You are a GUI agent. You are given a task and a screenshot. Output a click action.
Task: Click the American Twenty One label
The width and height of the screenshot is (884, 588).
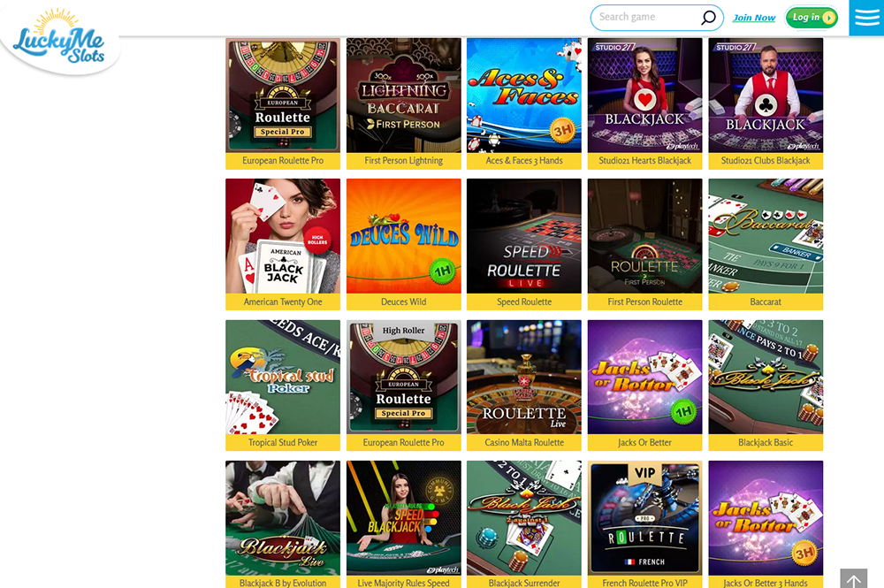coord(283,302)
